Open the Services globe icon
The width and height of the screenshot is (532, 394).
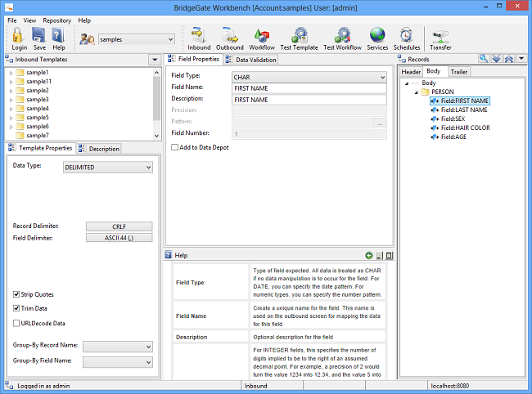(x=377, y=36)
